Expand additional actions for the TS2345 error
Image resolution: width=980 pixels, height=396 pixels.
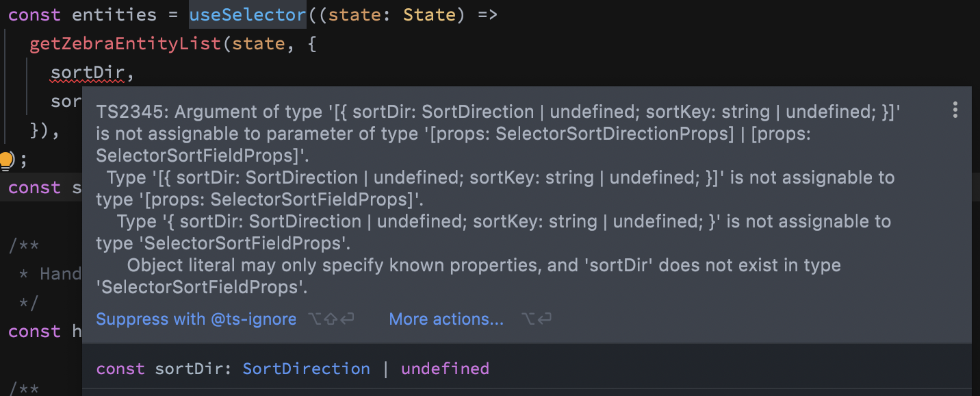tap(446, 319)
